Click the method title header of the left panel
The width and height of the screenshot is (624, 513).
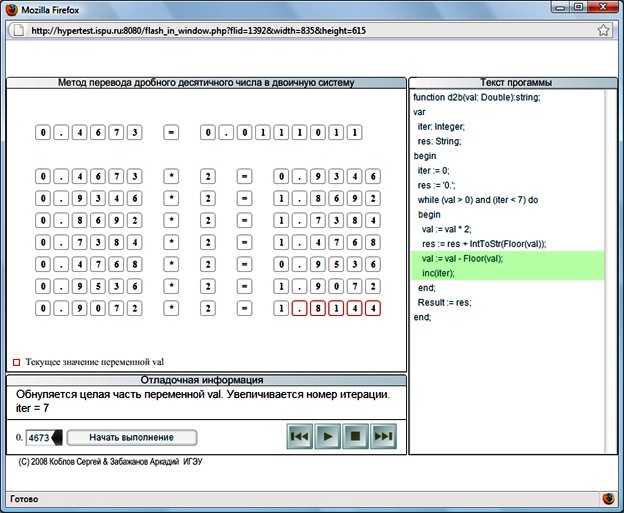tap(206, 82)
